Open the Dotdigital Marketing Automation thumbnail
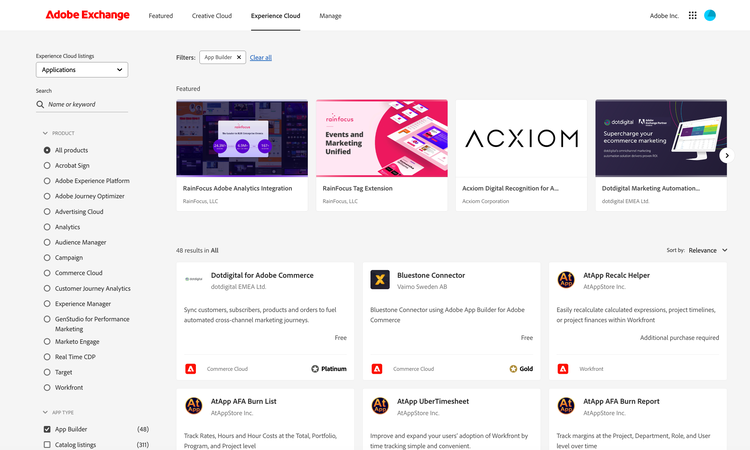Screen dimensions: 750x450 tap(661, 138)
